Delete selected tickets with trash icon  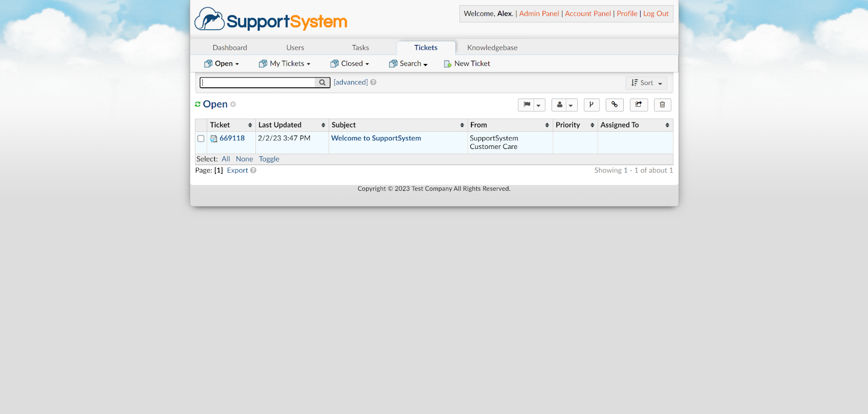point(662,105)
